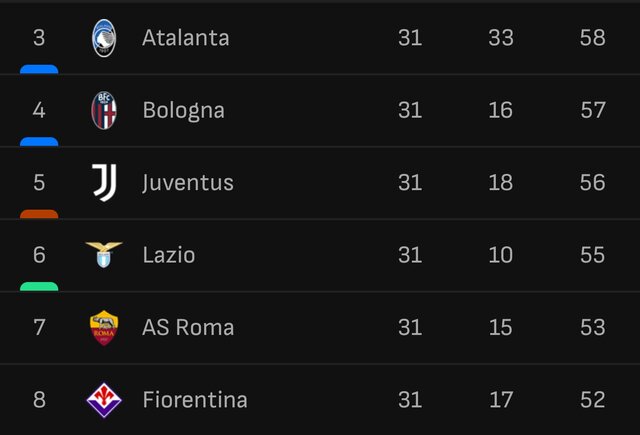Click the blue marker under position 3
Image resolution: width=640 pixels, height=435 pixels.
(x=39, y=69)
